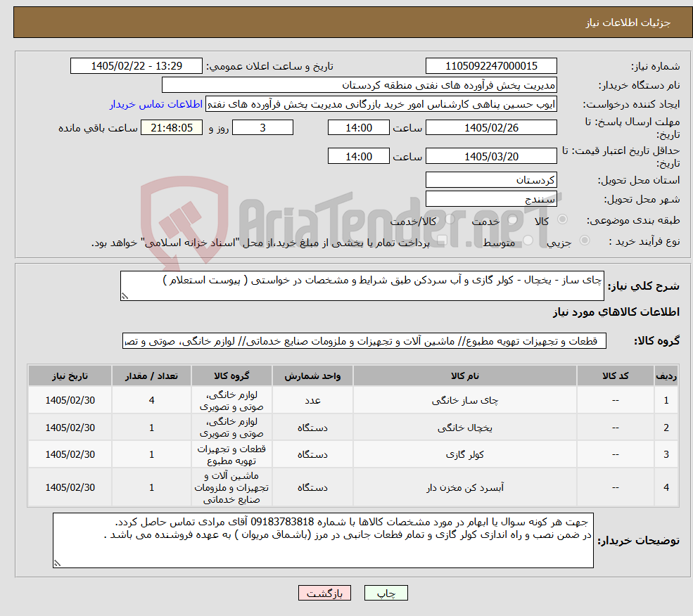Click the group قطعات و تجهیزات تهویه مطبوع cell
This screenshot has height=616, width=693.
click(231, 454)
